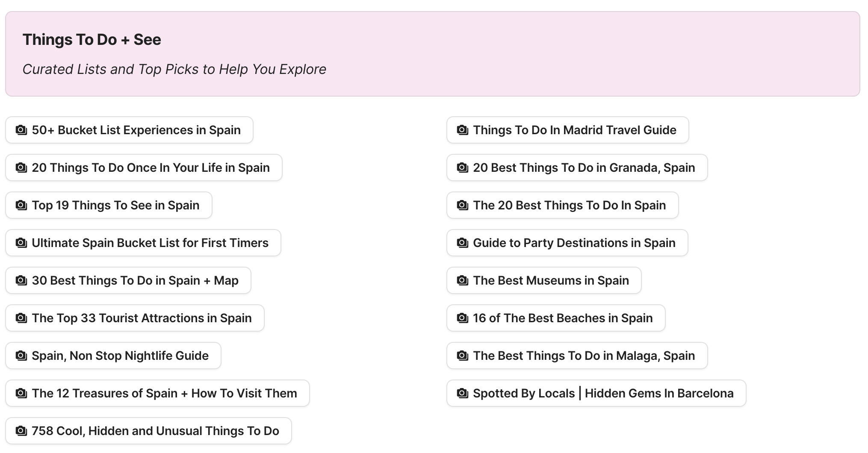This screenshot has height=453, width=868.
Task: Click the camera icon beside Guide to Party Destinations
Action: (462, 243)
